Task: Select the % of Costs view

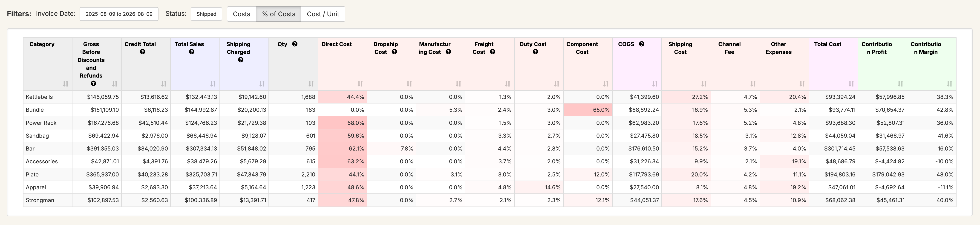Action: [279, 14]
